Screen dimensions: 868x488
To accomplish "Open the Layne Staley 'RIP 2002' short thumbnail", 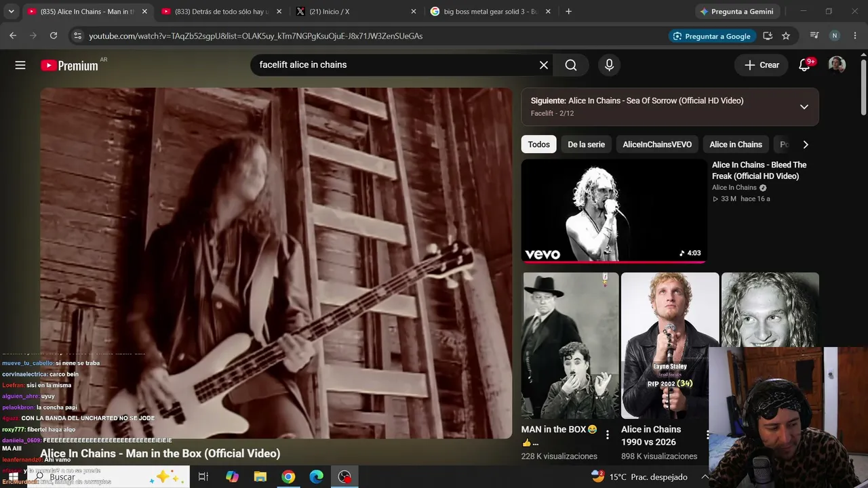I will [670, 346].
